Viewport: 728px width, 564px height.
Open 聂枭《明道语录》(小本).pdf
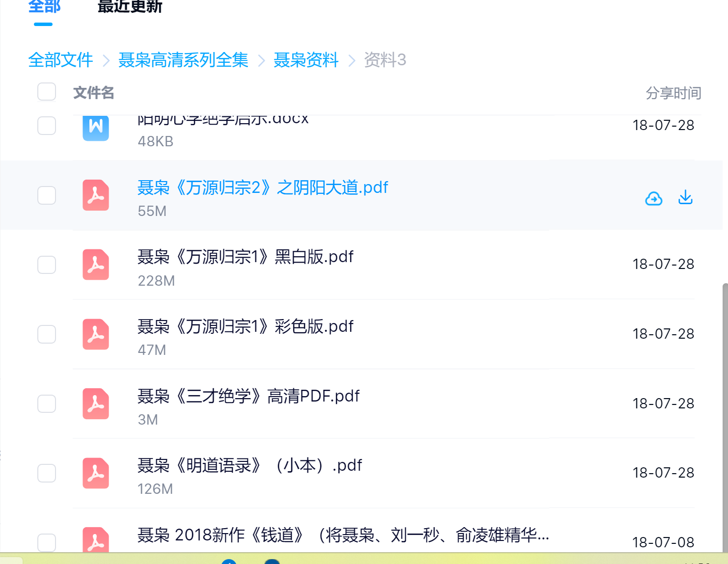pos(250,465)
